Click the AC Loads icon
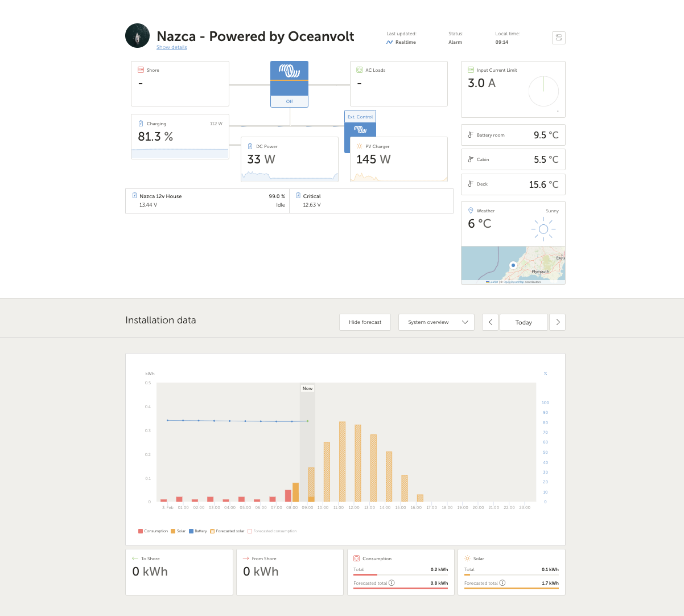 (360, 70)
